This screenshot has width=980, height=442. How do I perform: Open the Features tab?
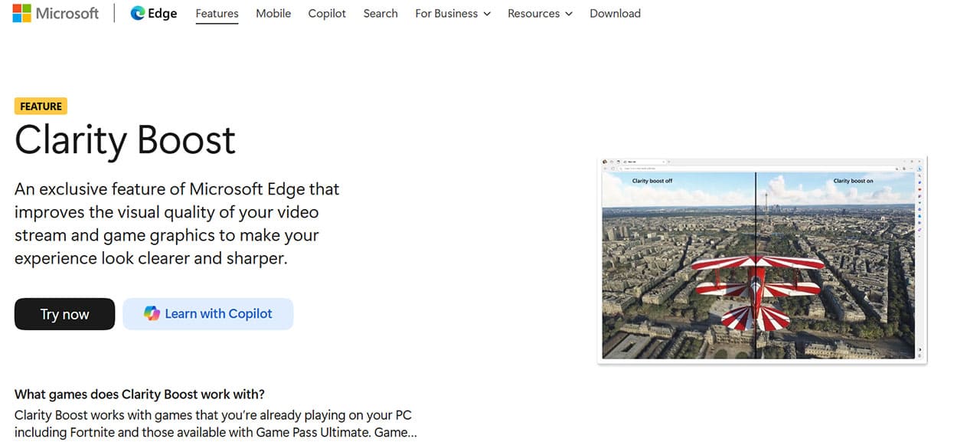pos(217,13)
